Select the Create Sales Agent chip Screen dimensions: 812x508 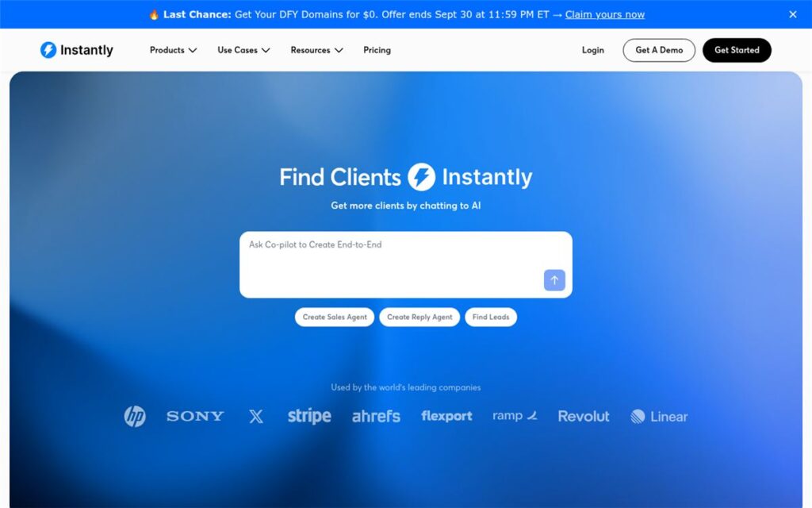(335, 317)
